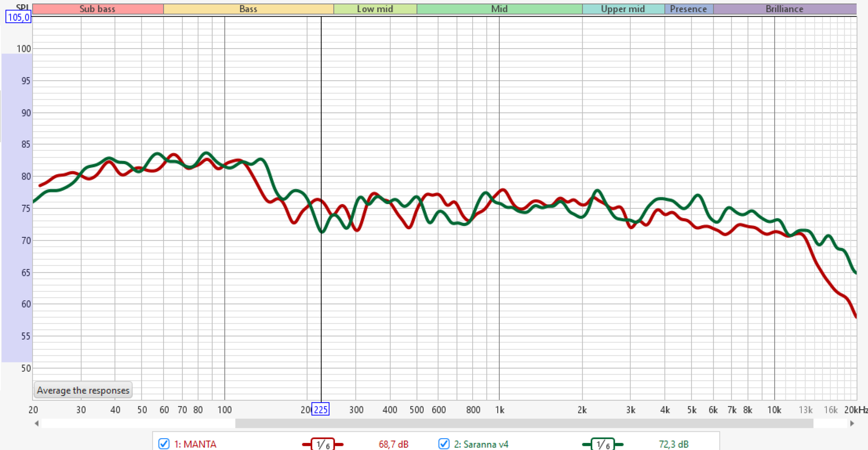868x450 pixels.
Task: Click the 20kHz frequency axis label
Action: tap(855, 410)
